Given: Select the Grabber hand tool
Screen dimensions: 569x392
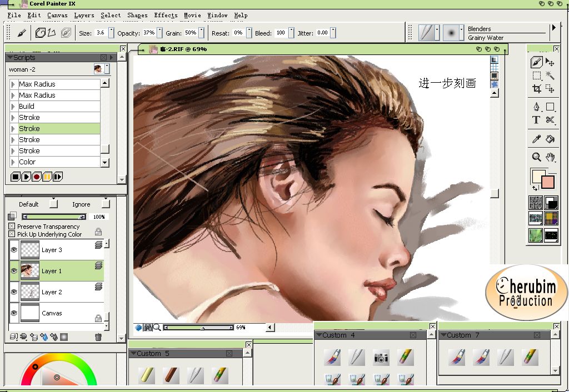Looking at the screenshot, I should 550,157.
